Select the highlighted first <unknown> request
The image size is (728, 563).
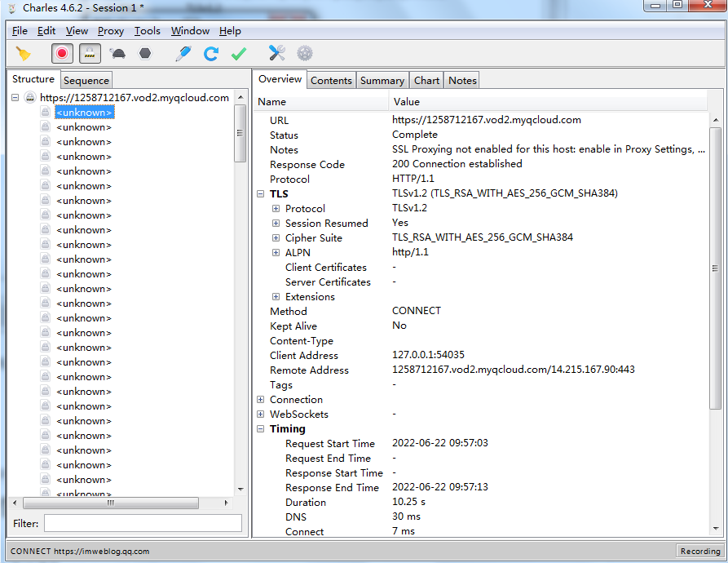tap(84, 113)
